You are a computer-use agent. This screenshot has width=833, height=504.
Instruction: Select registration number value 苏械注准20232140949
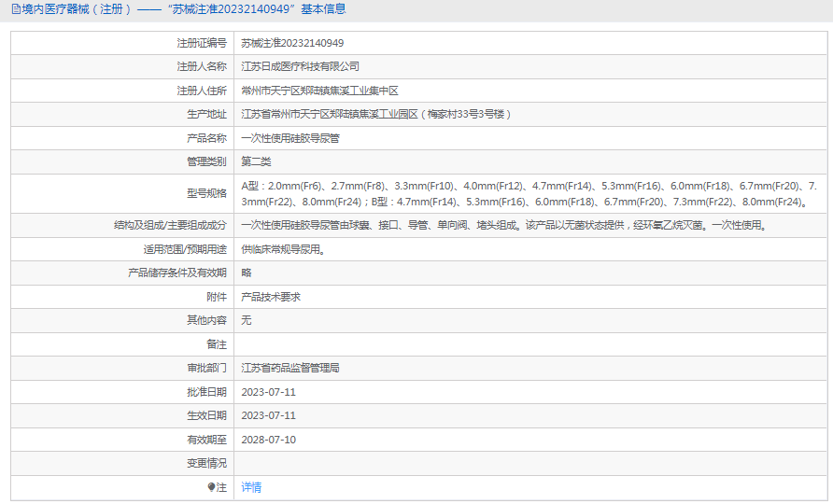tap(292, 43)
